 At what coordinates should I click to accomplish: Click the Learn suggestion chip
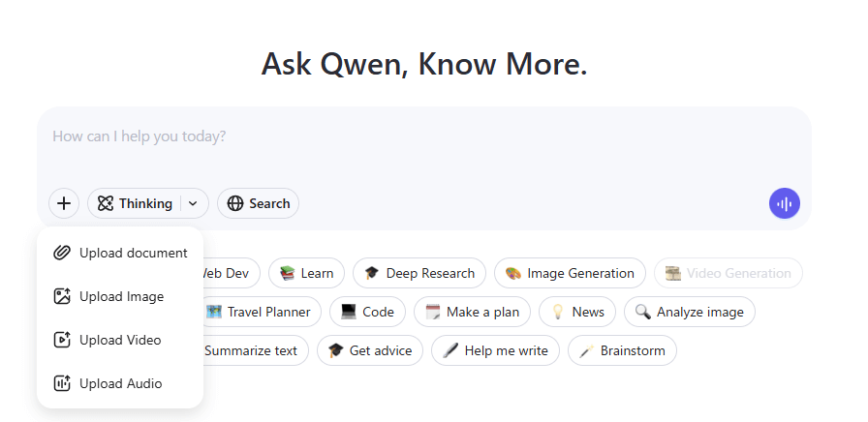(x=306, y=273)
